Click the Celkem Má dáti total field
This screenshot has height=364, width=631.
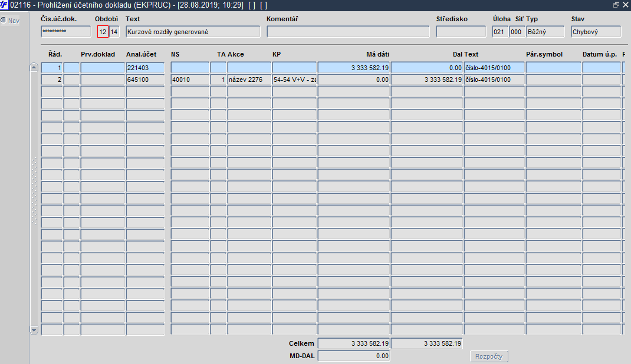[x=354, y=343]
